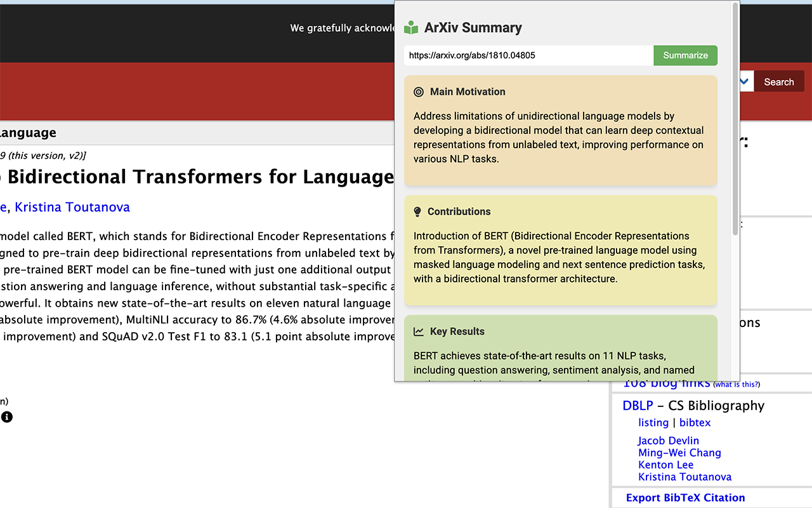Click the Ming-Wei Chang DBLP link

[679, 452]
